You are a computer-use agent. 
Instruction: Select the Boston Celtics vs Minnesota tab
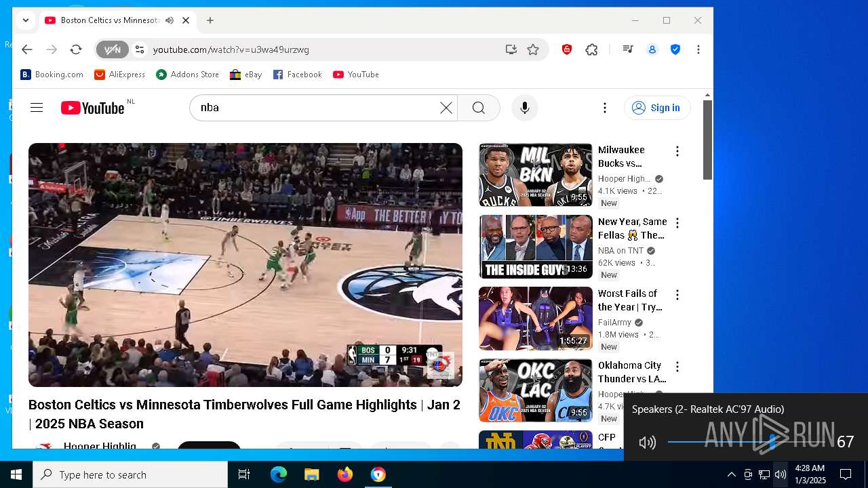pos(109,20)
